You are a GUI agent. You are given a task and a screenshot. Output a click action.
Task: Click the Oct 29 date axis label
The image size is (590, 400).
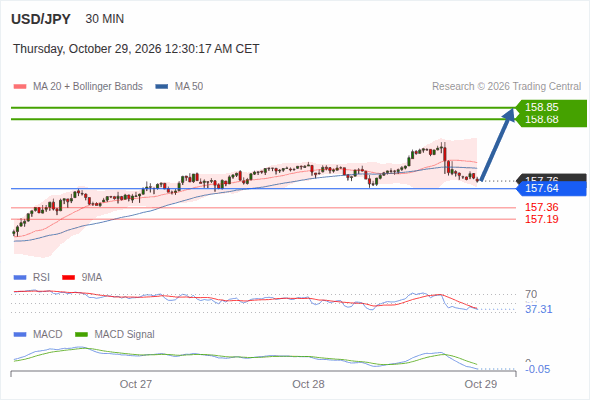coord(481,384)
